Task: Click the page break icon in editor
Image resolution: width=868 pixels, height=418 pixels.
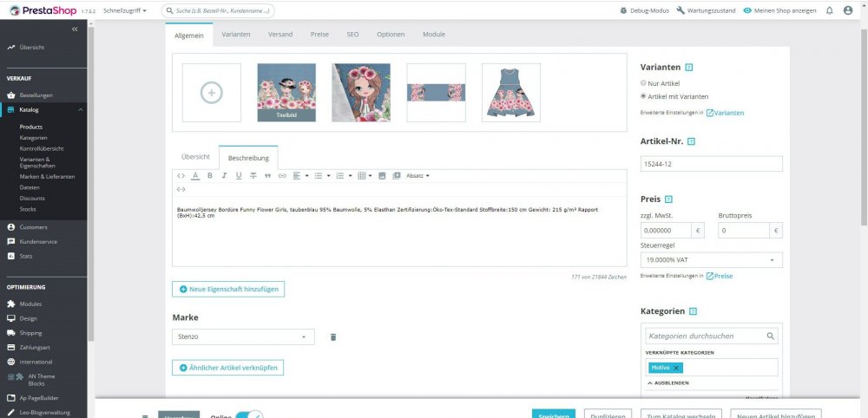Action: 181,189
